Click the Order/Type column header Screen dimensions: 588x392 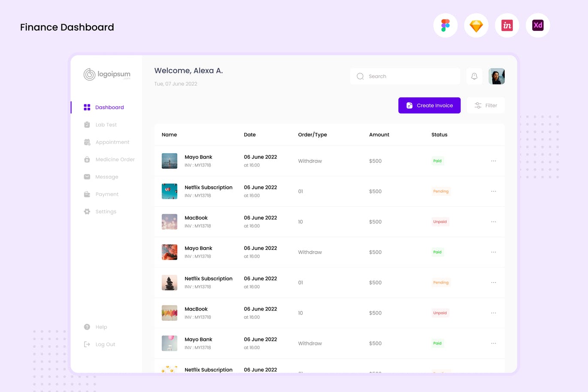(x=312, y=135)
